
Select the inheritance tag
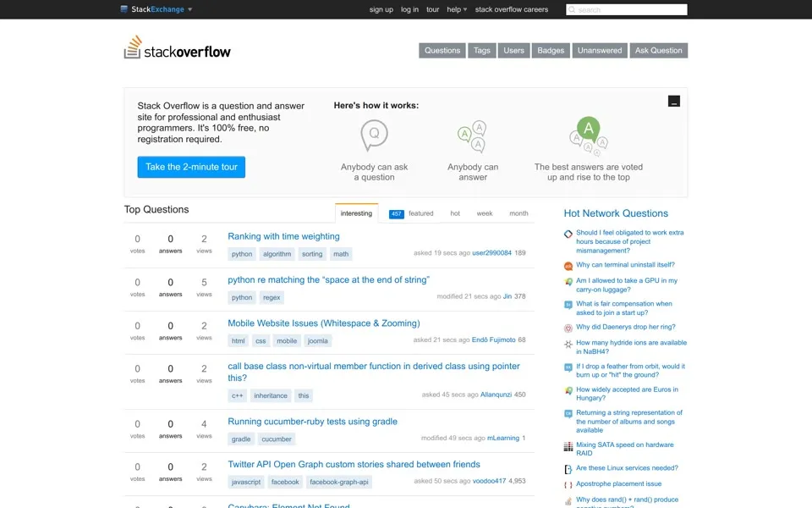pyautogui.click(x=271, y=395)
